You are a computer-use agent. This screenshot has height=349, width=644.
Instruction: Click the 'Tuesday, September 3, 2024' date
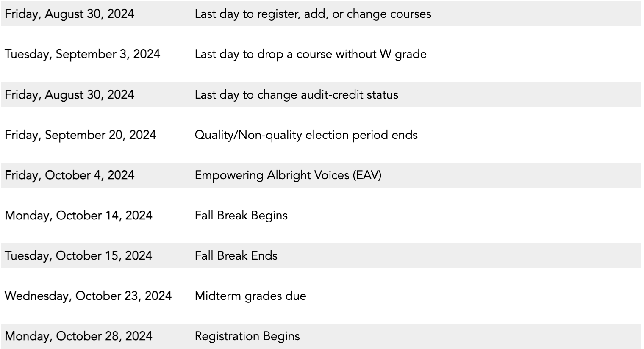[82, 54]
